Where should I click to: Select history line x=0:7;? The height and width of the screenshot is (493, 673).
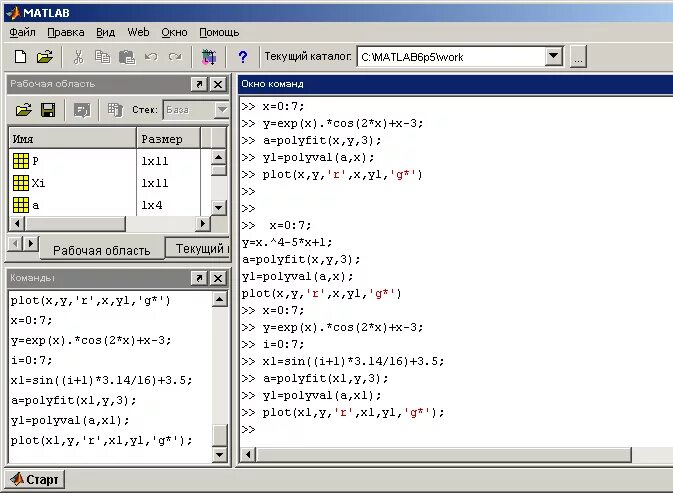coord(31,320)
